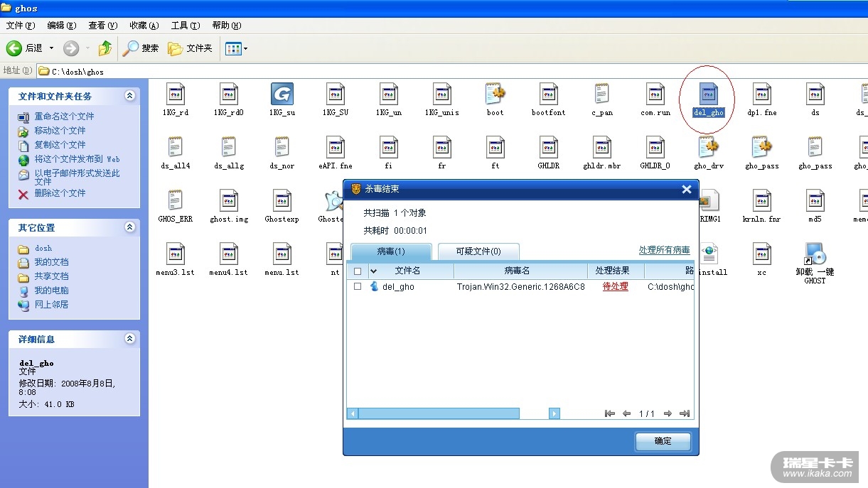Select the GHLDR file icon
This screenshot has height=488, width=868.
(549, 147)
